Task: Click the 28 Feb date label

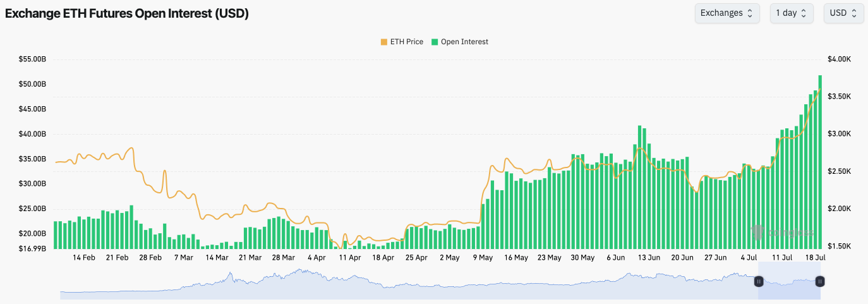Action: tap(150, 258)
